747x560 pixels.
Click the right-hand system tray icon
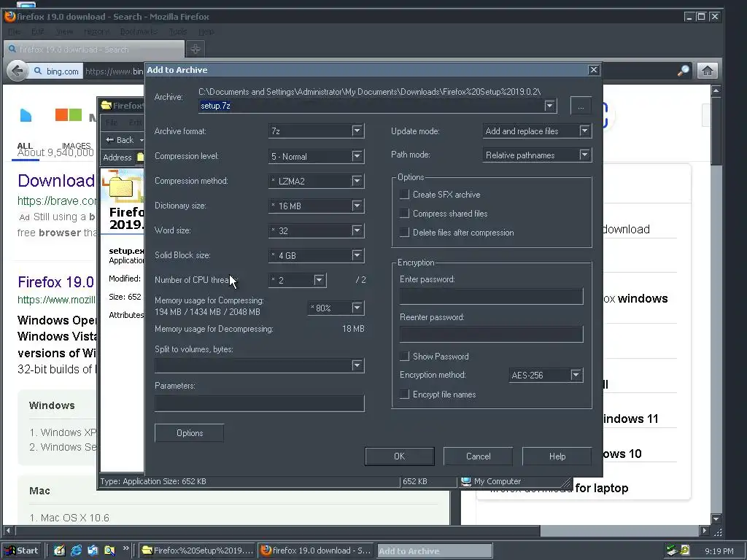pos(684,550)
